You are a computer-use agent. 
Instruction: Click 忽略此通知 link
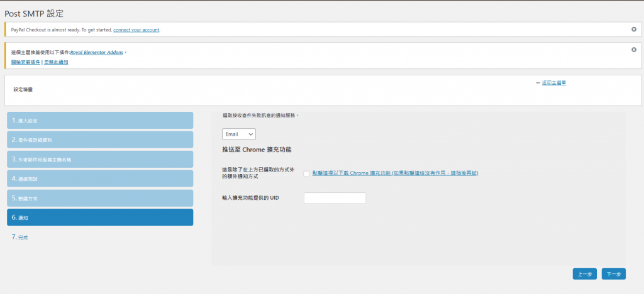pyautogui.click(x=56, y=62)
